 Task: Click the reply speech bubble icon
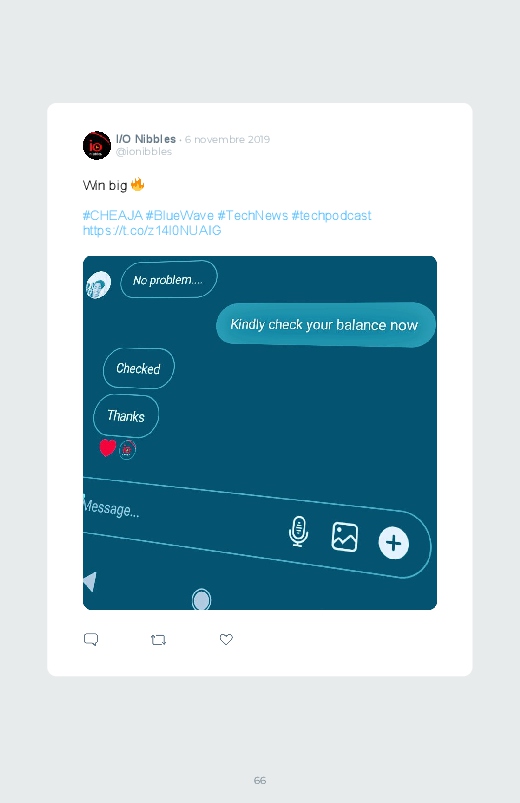pyautogui.click(x=91, y=639)
